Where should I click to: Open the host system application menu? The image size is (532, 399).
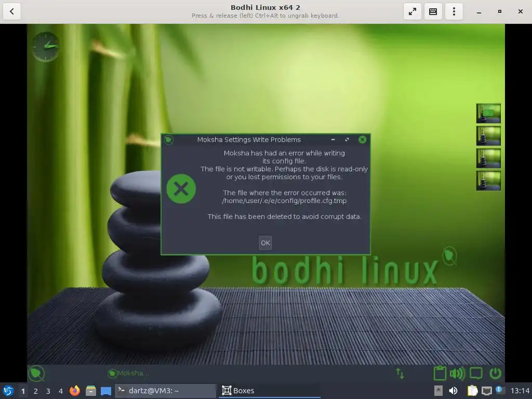(8, 391)
